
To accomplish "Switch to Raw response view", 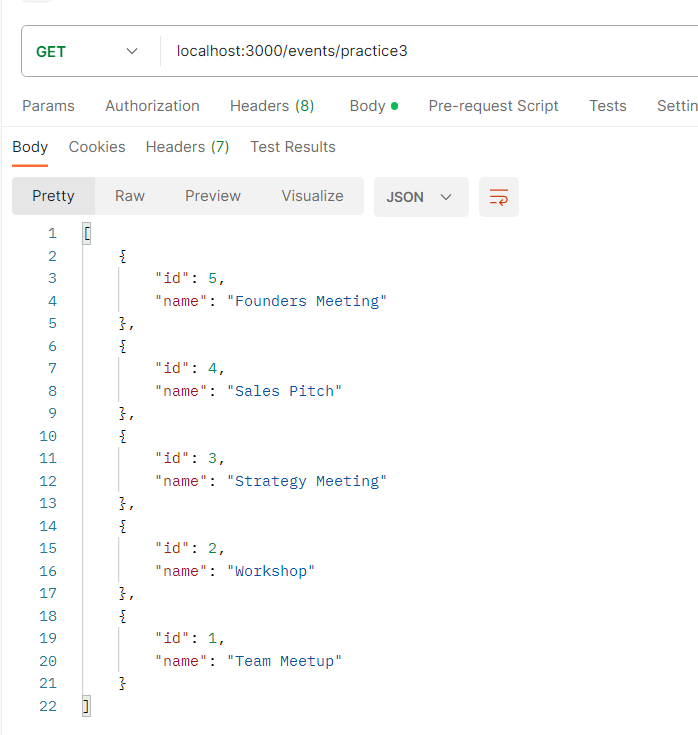I will click(x=130, y=196).
